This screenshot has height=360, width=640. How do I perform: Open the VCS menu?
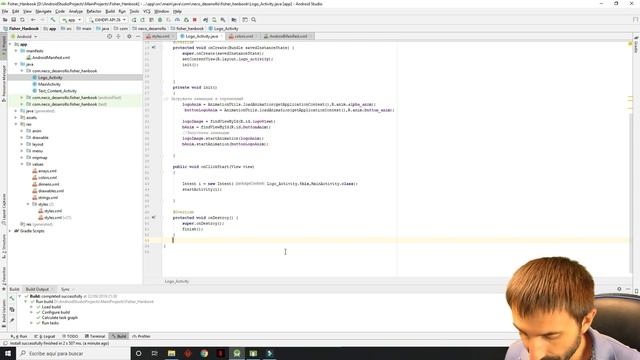pyautogui.click(x=147, y=11)
